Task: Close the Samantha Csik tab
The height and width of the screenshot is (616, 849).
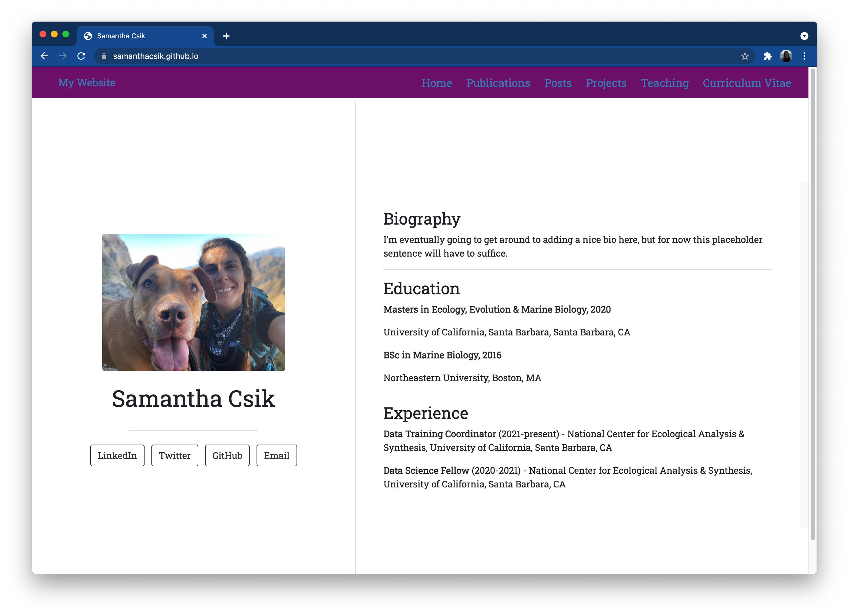Action: [204, 36]
